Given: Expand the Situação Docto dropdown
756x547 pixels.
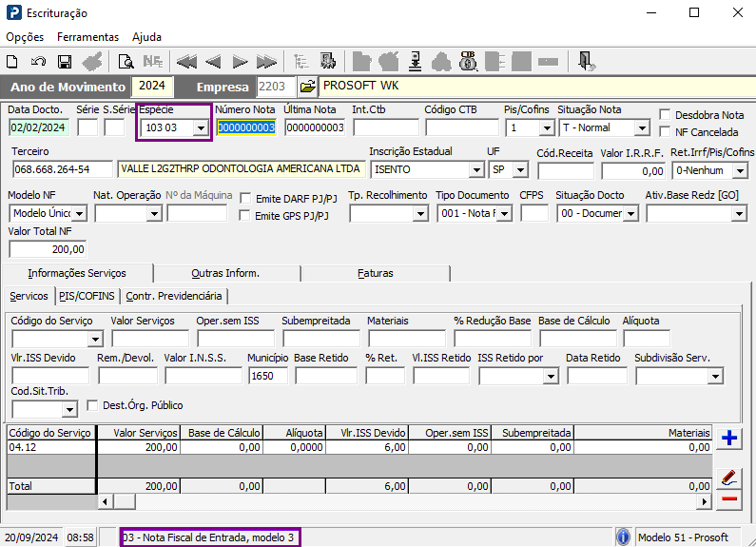Looking at the screenshot, I should tap(631, 213).
